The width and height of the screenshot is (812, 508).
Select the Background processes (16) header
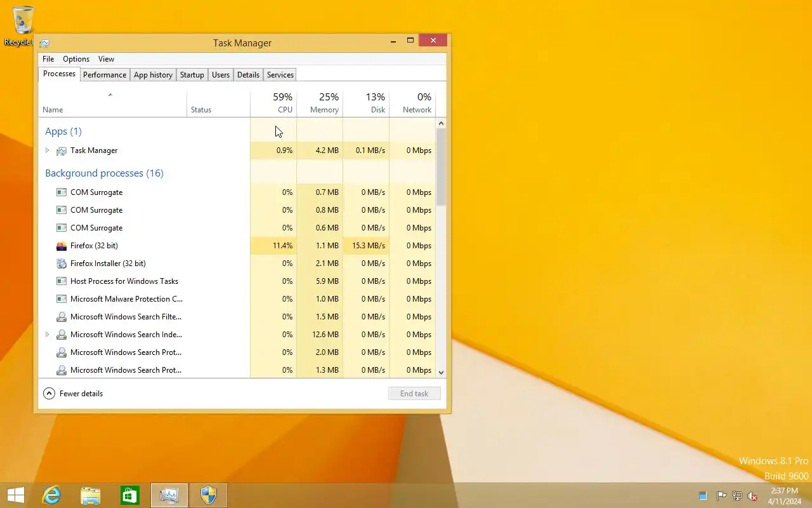tap(104, 173)
